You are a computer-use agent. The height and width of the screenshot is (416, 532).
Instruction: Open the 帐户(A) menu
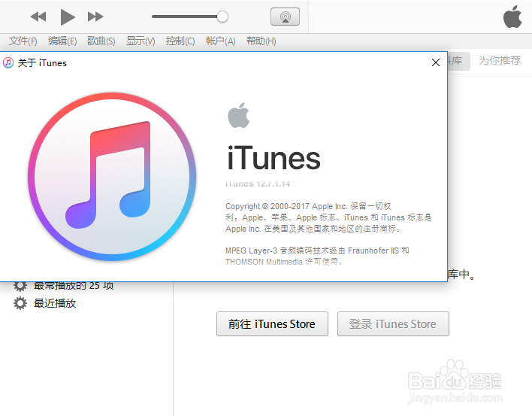click(220, 41)
